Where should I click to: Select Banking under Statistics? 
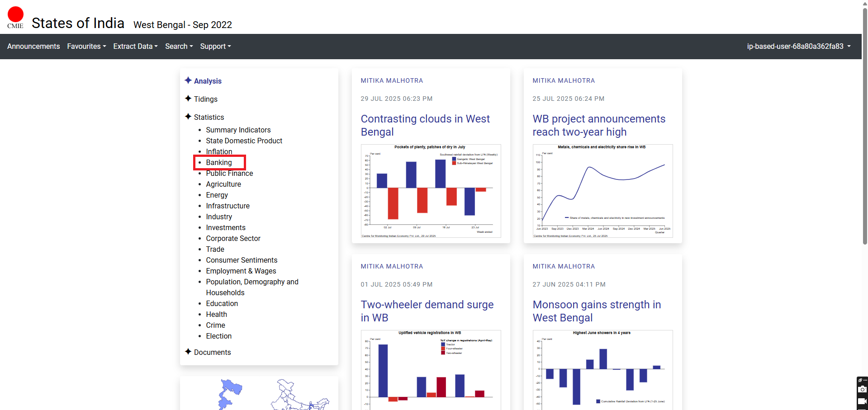point(219,163)
